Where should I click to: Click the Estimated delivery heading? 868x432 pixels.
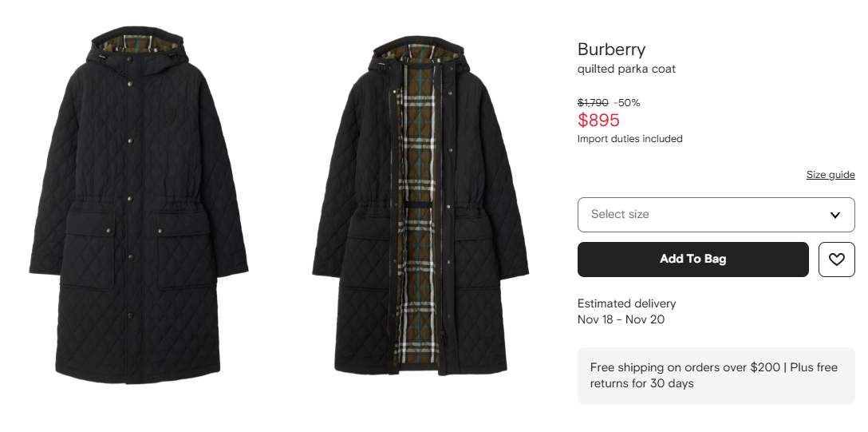[x=626, y=303]
